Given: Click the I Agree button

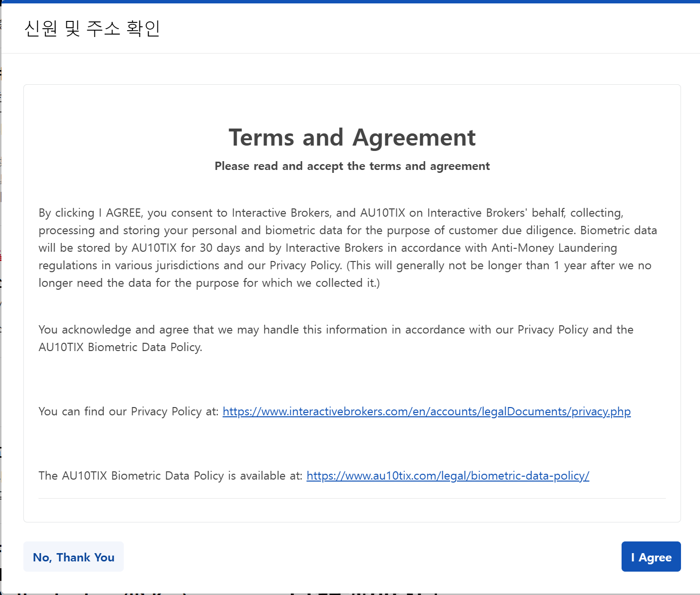Looking at the screenshot, I should tap(651, 557).
